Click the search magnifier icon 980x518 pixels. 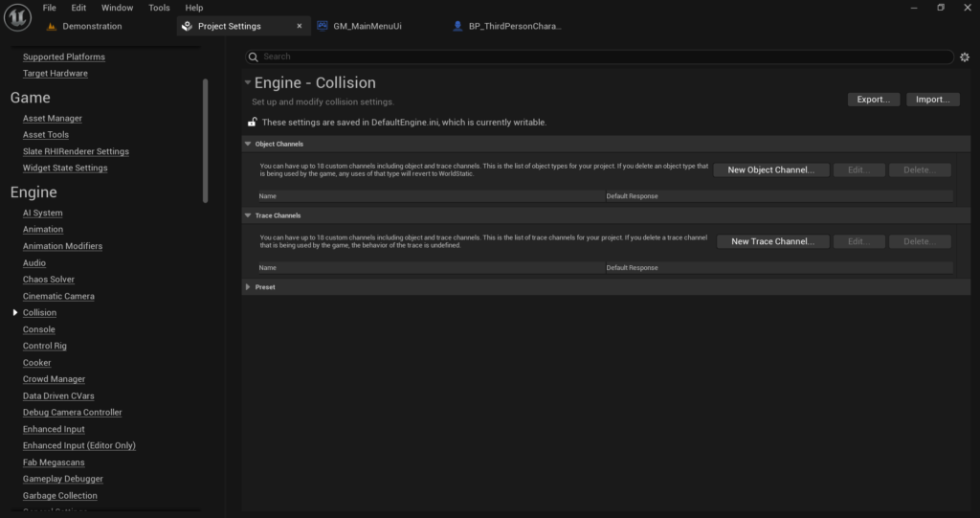click(253, 56)
